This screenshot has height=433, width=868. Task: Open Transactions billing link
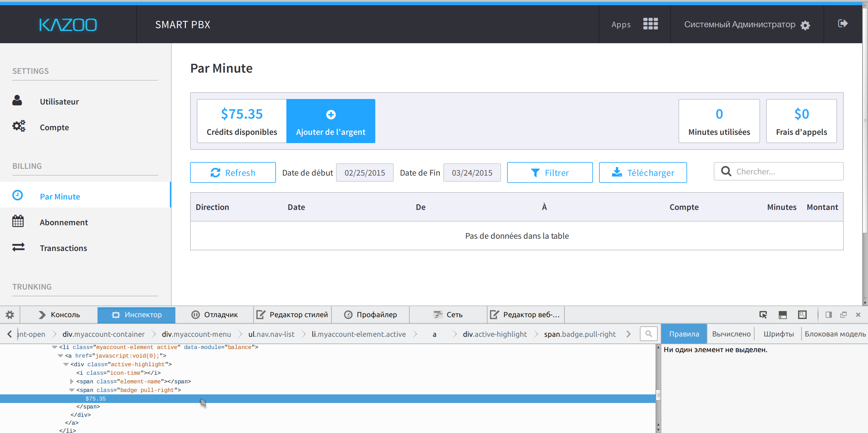pyautogui.click(x=63, y=248)
